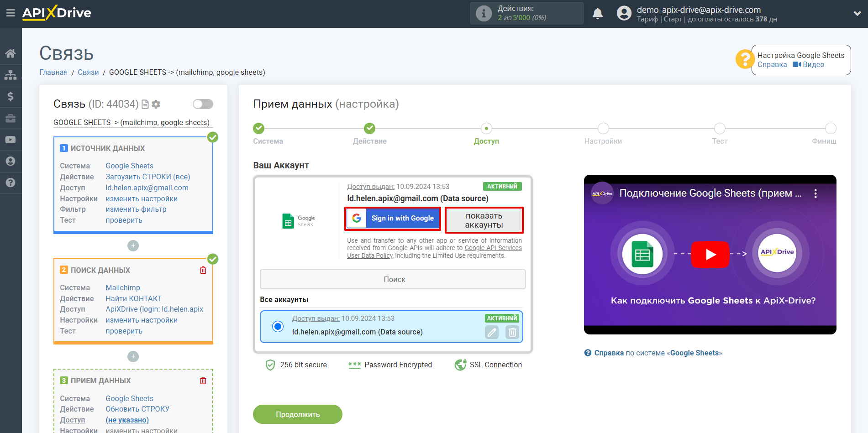
Task: Open connections sitemap sidebar icon
Action: click(x=11, y=75)
